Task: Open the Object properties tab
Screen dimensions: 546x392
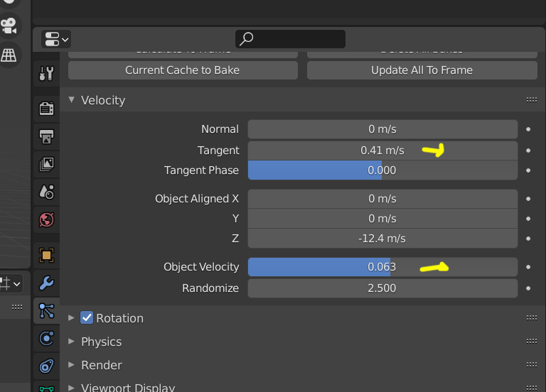Action: (46, 255)
